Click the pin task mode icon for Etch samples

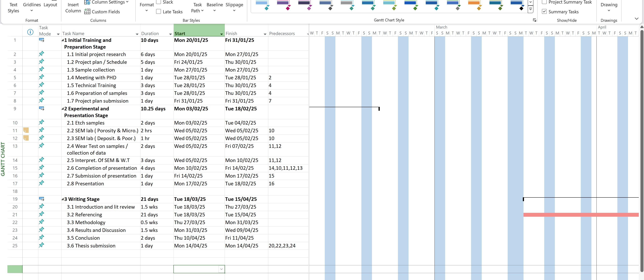click(x=41, y=122)
